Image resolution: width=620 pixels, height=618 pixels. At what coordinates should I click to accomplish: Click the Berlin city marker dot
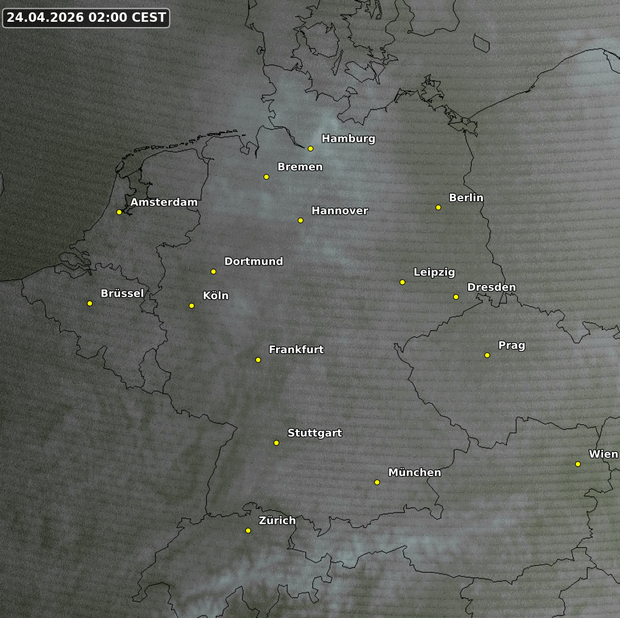(438, 207)
